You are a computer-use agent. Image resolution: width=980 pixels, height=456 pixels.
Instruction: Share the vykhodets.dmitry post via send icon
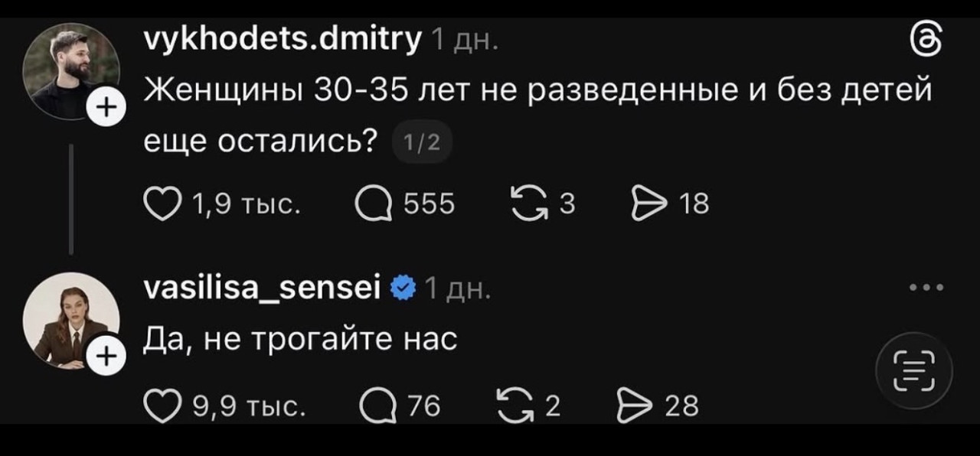pos(648,204)
